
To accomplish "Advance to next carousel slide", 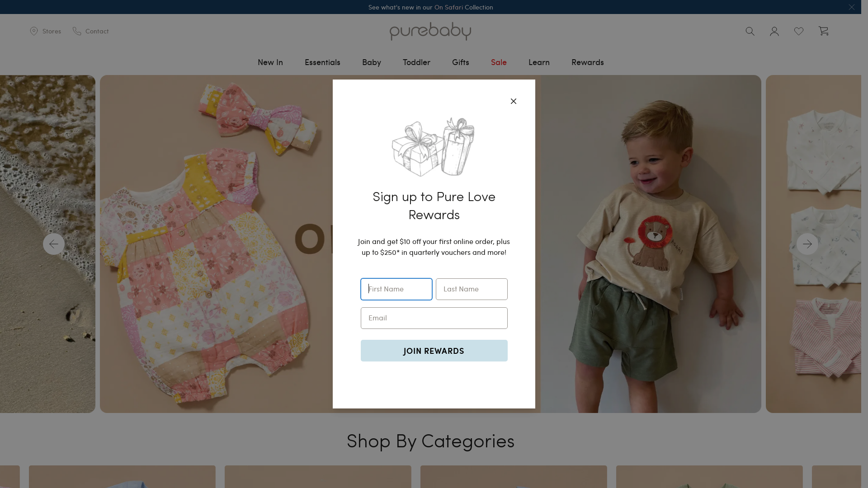I will click(x=807, y=244).
